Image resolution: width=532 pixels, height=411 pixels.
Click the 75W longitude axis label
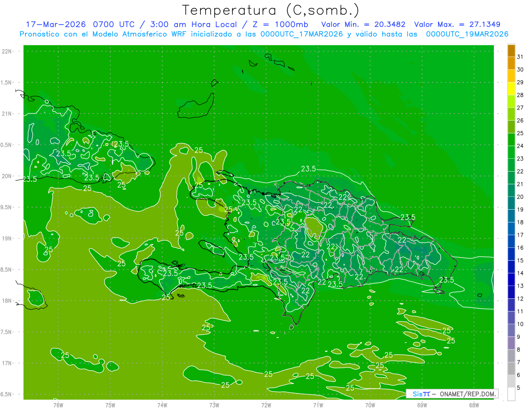pos(110,405)
